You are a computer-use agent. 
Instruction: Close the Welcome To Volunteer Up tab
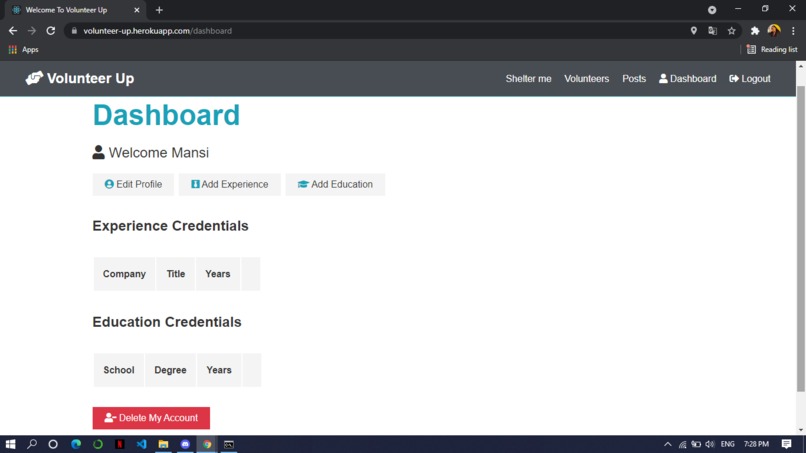136,10
